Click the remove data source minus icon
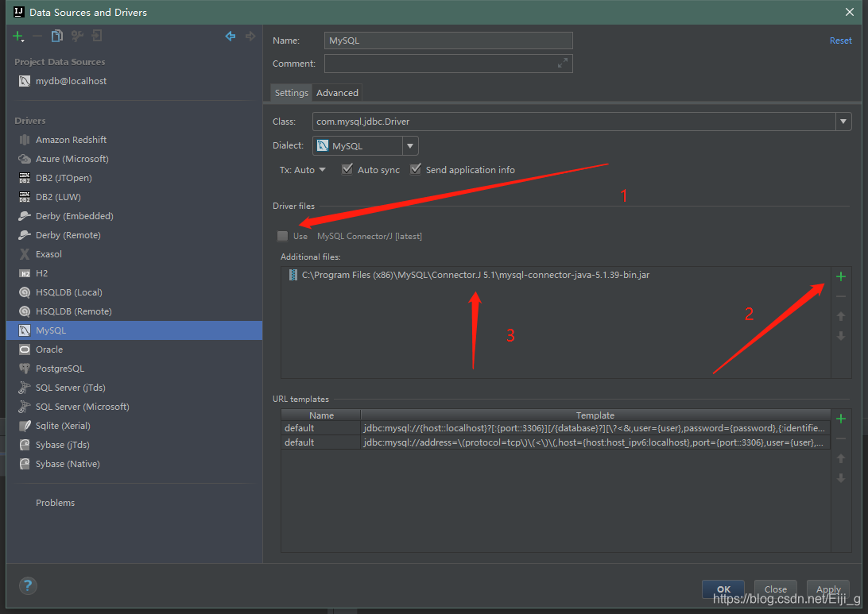868x614 pixels. coord(37,37)
